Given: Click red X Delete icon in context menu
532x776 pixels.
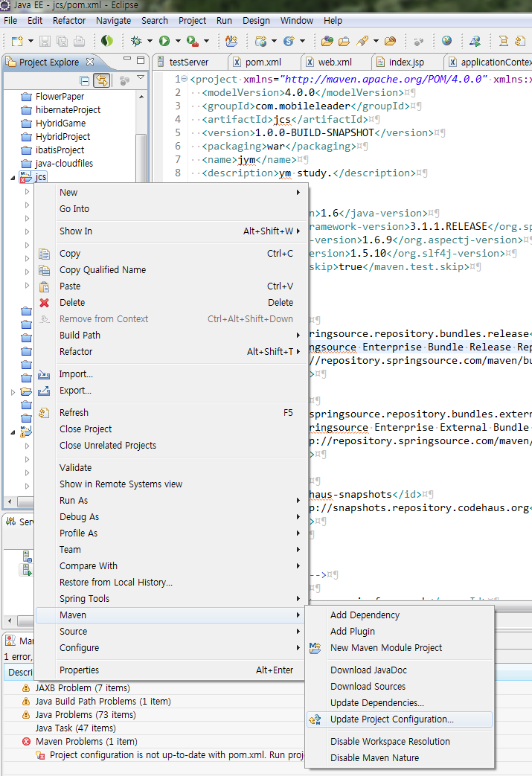Looking at the screenshot, I should click(45, 302).
